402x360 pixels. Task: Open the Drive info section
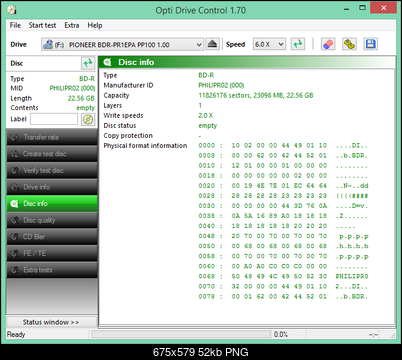point(52,187)
